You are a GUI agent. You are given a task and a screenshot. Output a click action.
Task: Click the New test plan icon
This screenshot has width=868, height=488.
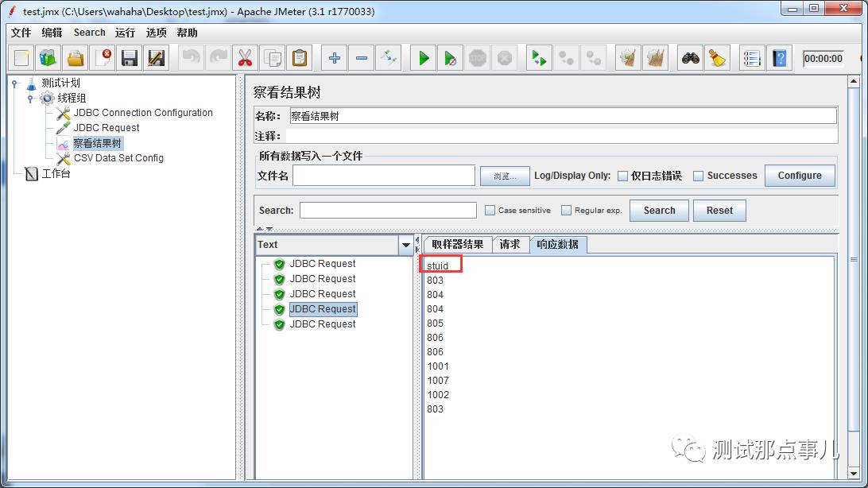21,58
